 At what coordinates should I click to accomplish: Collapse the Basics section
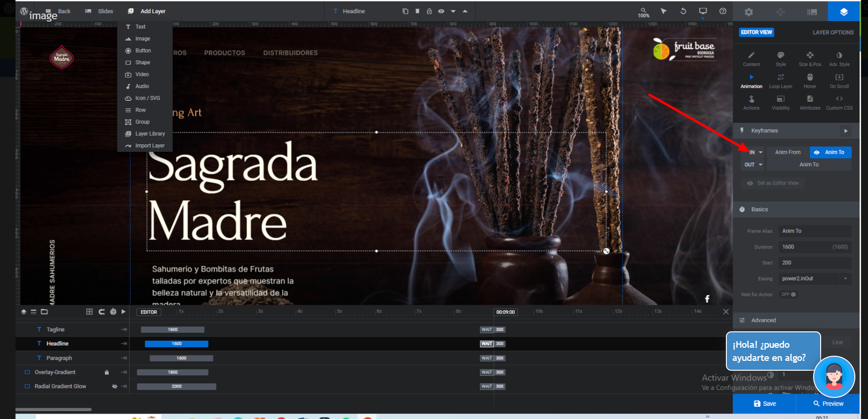click(x=796, y=209)
